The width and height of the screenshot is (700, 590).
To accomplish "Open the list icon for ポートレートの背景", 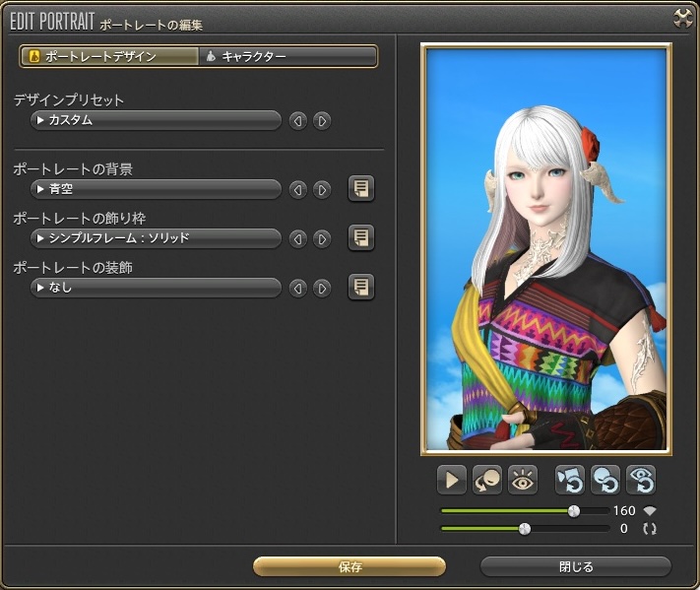I will pyautogui.click(x=361, y=189).
